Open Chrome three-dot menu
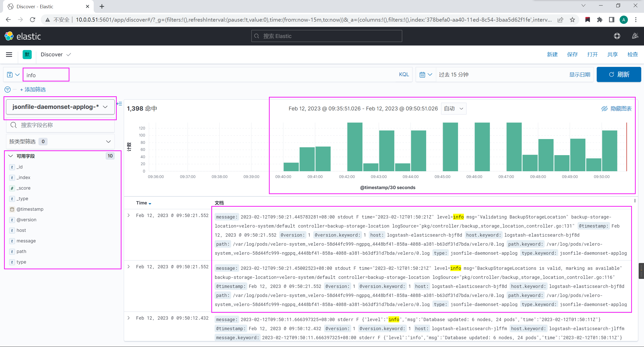Viewport: 644px width, 347px height. [636, 20]
